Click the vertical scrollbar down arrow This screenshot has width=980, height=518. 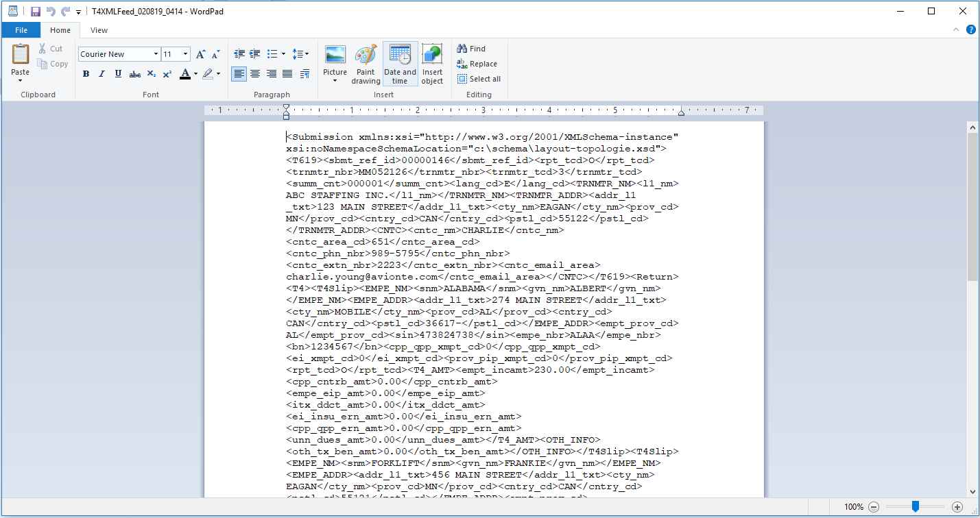tap(972, 491)
